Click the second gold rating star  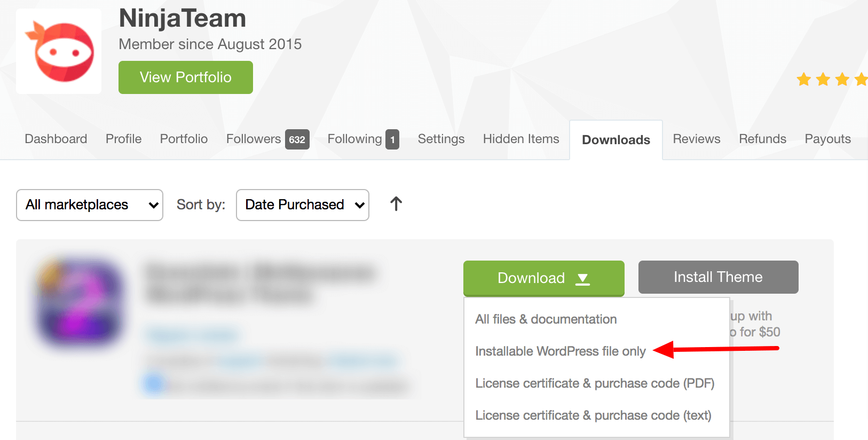823,80
